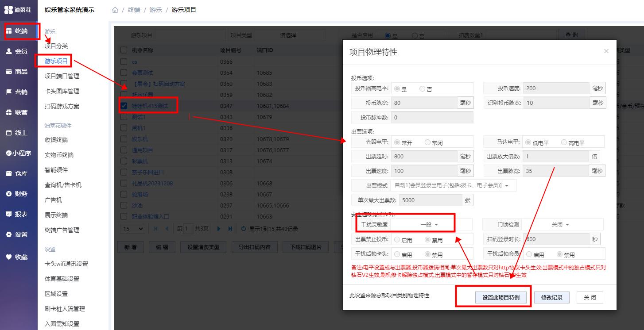Tick the checkbox for the cs row
Image resolution: width=644 pixels, height=330 pixels.
[124, 61]
